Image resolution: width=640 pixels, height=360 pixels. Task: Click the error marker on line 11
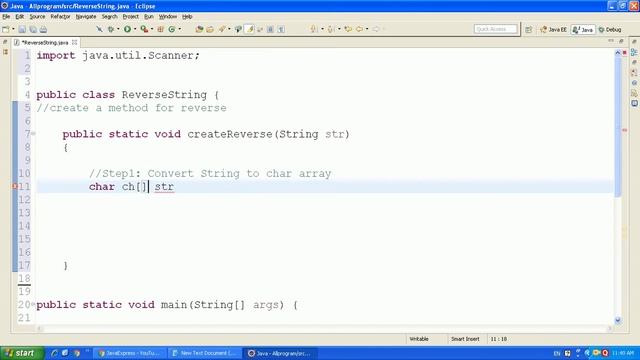click(15, 187)
